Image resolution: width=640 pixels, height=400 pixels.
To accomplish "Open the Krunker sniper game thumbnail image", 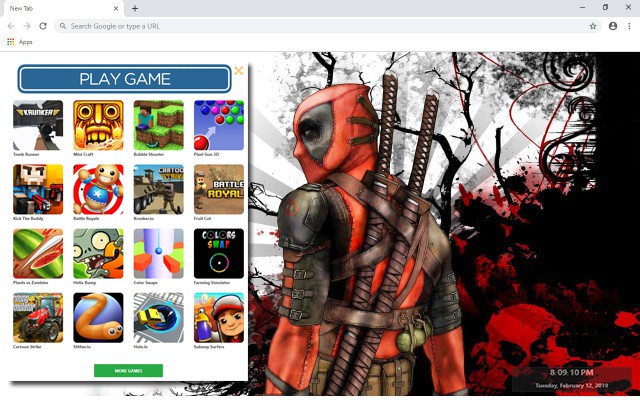I will tap(38, 125).
